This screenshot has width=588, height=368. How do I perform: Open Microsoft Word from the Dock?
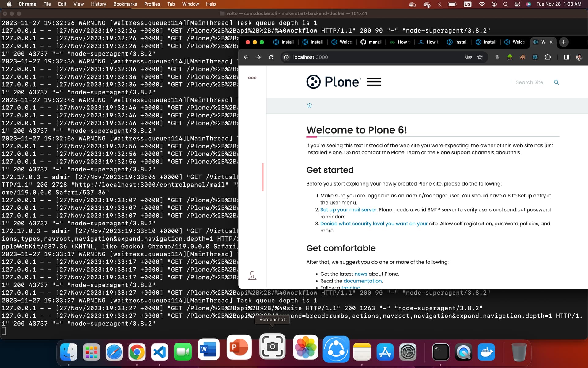[x=209, y=349]
